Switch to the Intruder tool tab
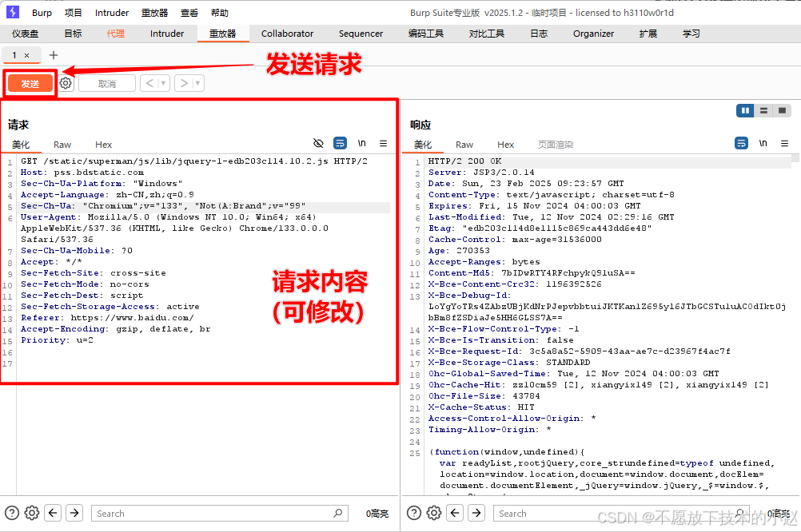801x532 pixels. [167, 34]
